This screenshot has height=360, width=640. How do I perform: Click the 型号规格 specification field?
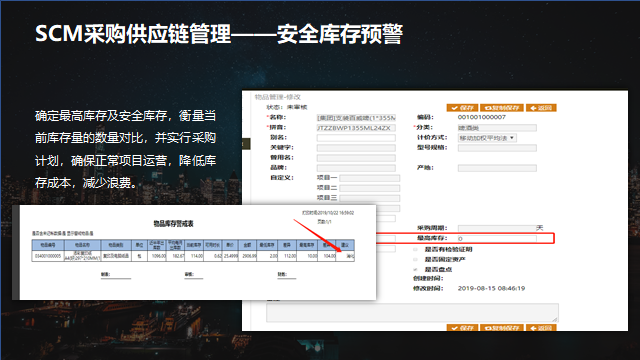[497, 148]
